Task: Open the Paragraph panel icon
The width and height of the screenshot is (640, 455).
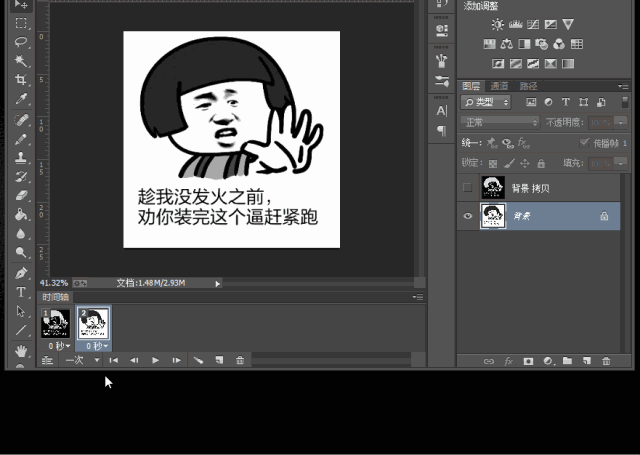Action: point(442,131)
